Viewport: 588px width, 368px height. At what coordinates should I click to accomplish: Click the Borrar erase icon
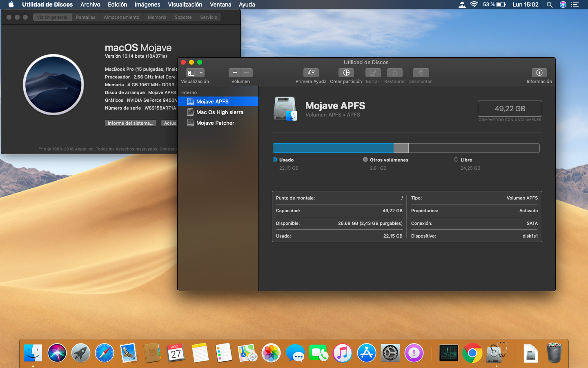coord(373,73)
